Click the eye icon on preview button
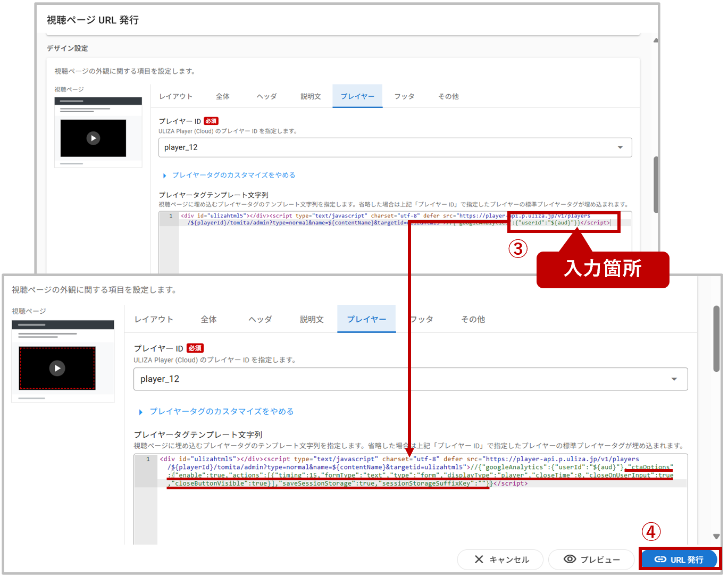Screen dimensions: 728x576 click(570, 559)
